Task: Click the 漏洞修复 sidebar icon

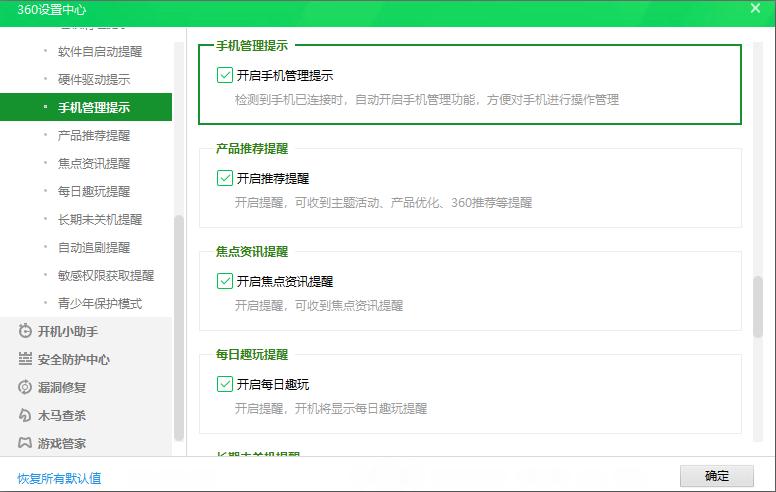Action: click(x=25, y=387)
